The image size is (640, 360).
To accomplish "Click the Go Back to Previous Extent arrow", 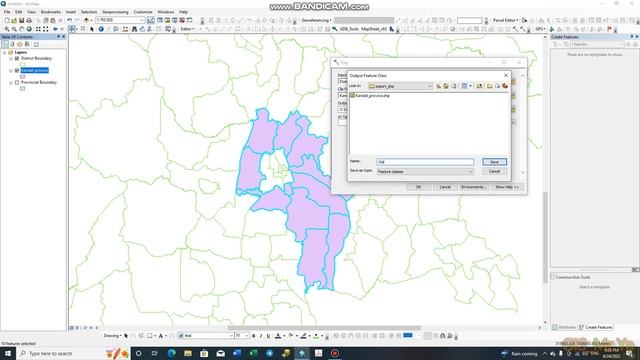I will click(55, 29).
